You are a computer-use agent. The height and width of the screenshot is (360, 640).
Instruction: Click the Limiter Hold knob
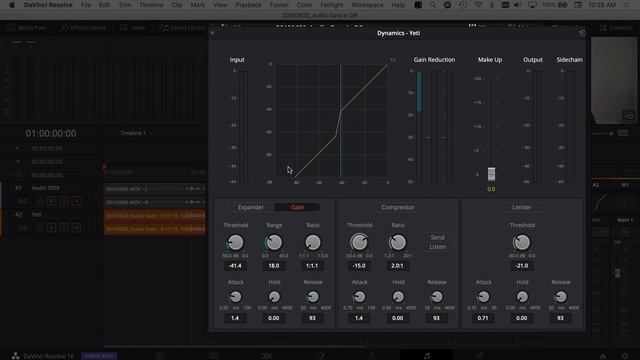pyautogui.click(x=522, y=297)
